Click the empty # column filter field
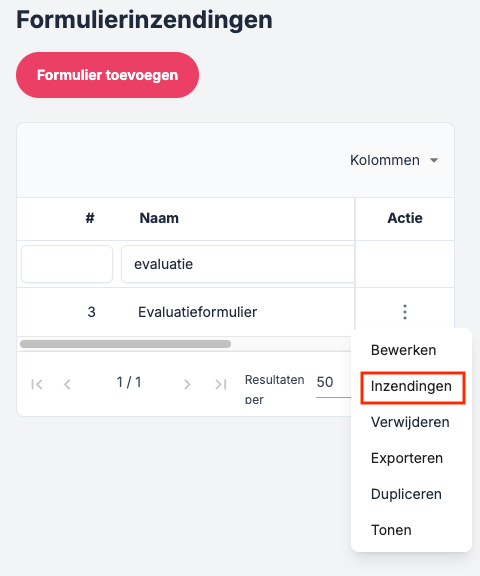 tap(67, 264)
